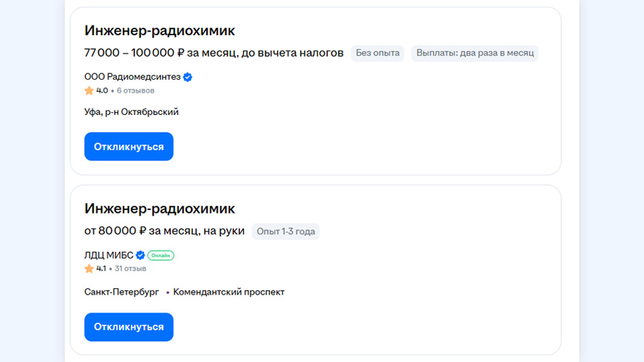The image size is (644, 362).
Task: Click the 77 000 – 100 000 ₽ salary line
Action: tap(214, 53)
